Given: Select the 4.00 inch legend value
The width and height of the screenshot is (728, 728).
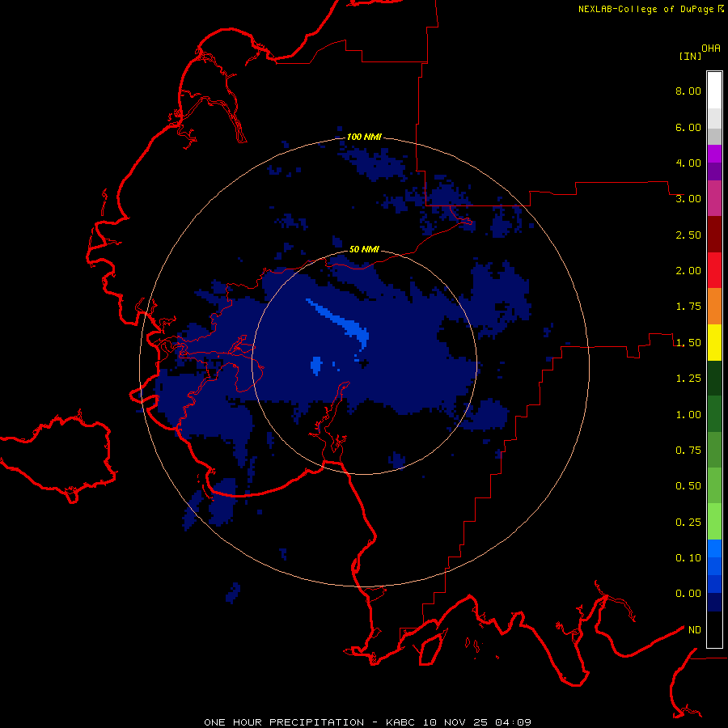Looking at the screenshot, I should coord(688,163).
